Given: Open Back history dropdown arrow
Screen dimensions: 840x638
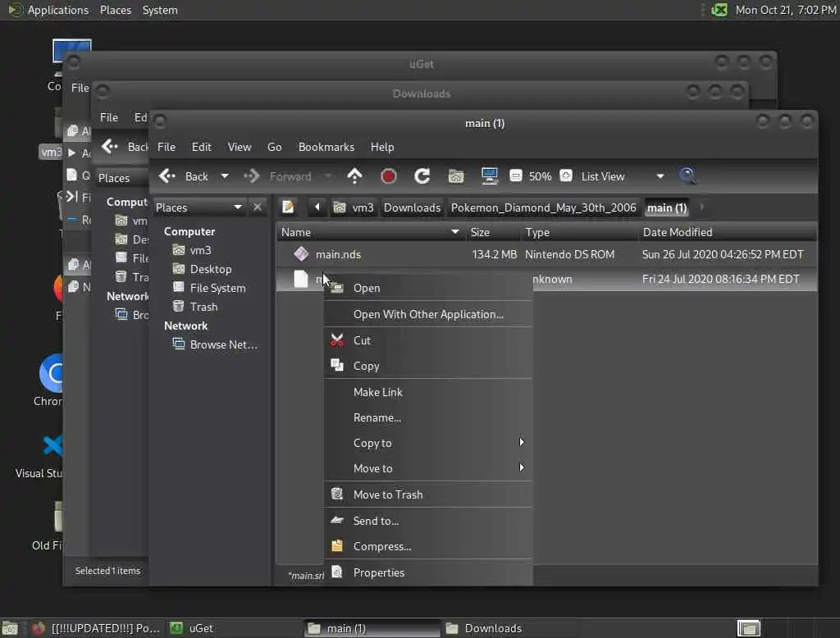Looking at the screenshot, I should [x=225, y=176].
